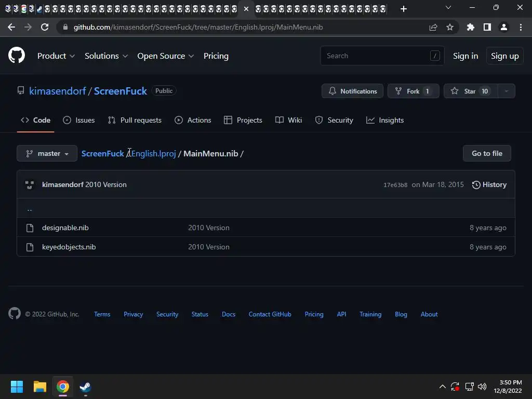Open Steam from the taskbar
This screenshot has width=532, height=399.
pos(85,387)
